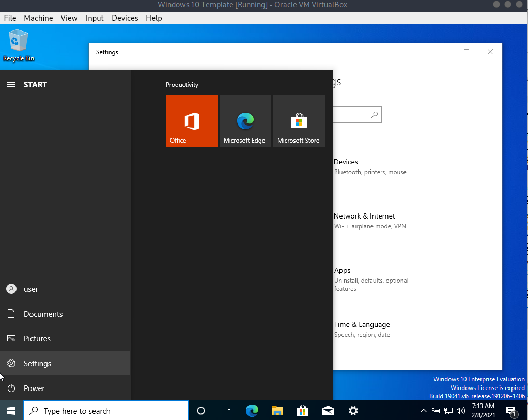Click the START label in the menu

tap(35, 85)
